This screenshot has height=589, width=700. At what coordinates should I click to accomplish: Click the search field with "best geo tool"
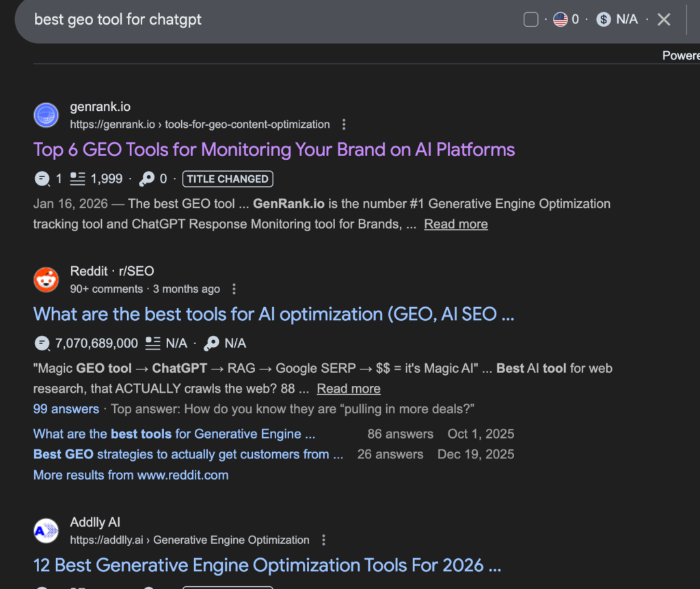pyautogui.click(x=205, y=20)
